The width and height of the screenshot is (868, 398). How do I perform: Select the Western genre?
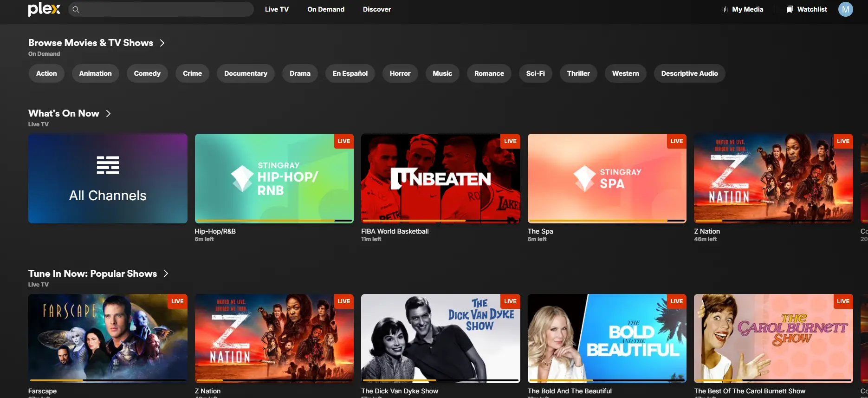(626, 73)
